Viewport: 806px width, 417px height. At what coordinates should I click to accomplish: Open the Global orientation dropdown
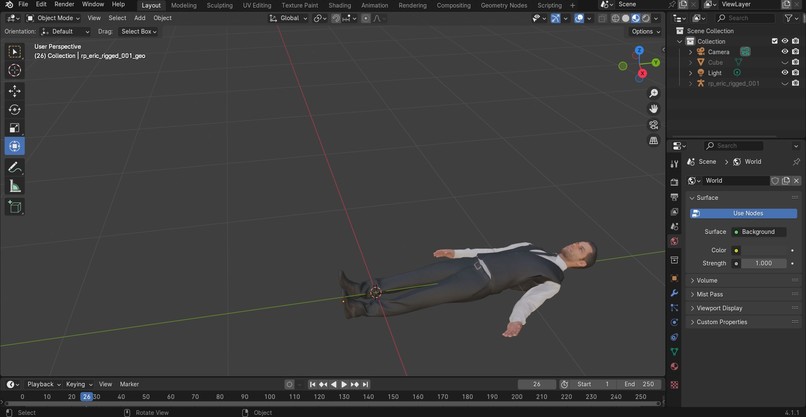point(288,18)
